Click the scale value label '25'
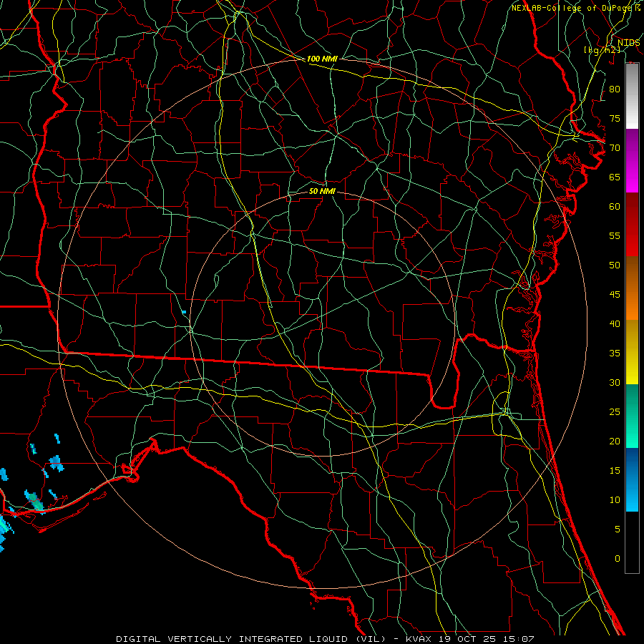The width and height of the screenshot is (644, 644). click(615, 412)
